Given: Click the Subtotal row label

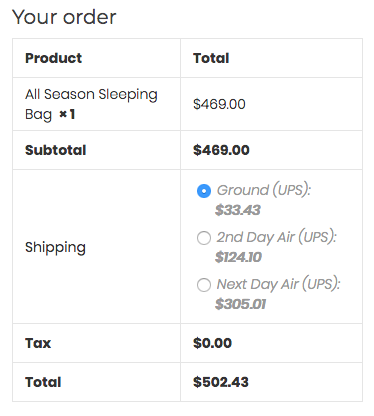Looking at the screenshot, I should [56, 150].
